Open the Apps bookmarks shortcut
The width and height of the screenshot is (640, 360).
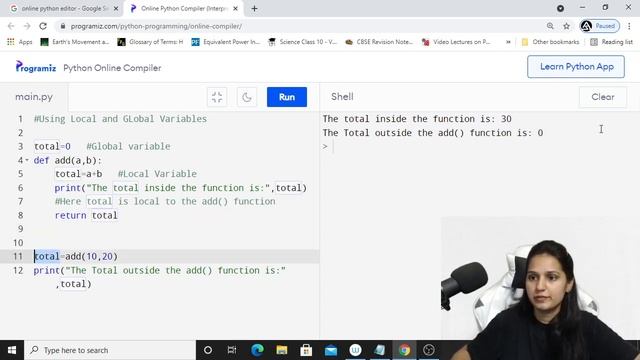point(20,42)
